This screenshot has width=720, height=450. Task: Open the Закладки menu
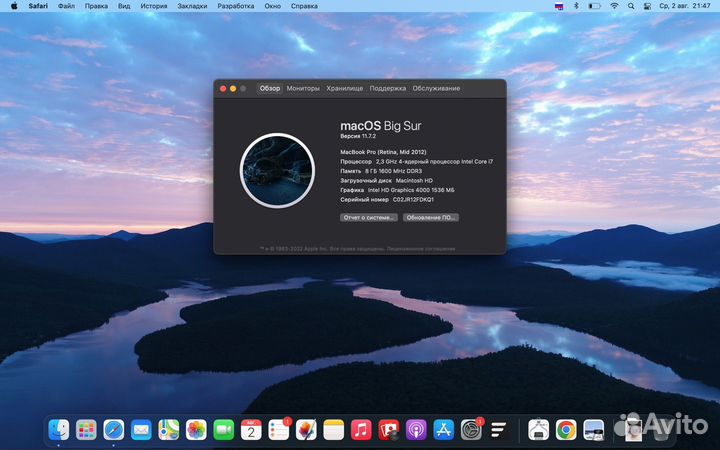192,6
